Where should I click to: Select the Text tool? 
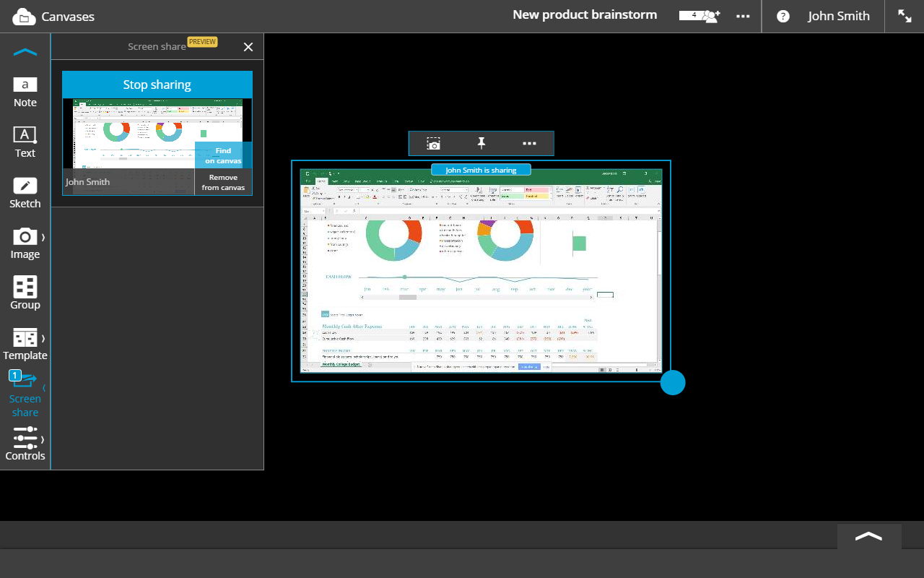click(x=25, y=142)
